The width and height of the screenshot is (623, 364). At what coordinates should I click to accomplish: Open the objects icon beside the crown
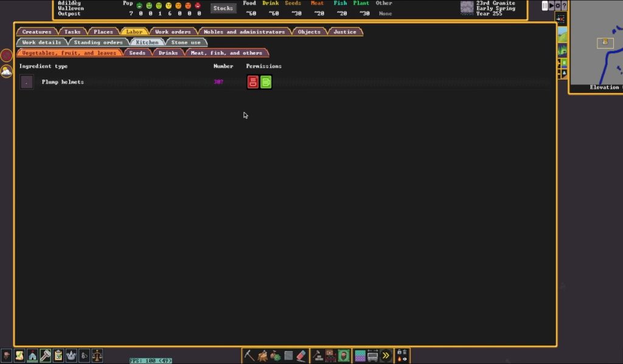tap(84, 355)
